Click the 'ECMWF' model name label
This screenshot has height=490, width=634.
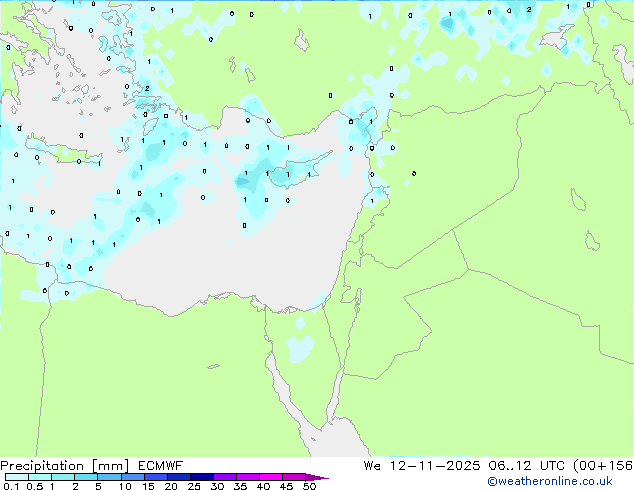click(161, 466)
